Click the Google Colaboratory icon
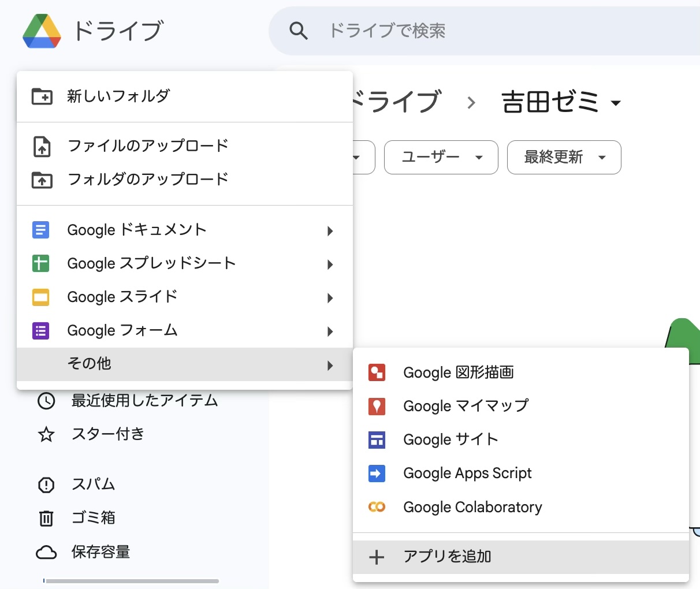The image size is (700, 589). 377,507
